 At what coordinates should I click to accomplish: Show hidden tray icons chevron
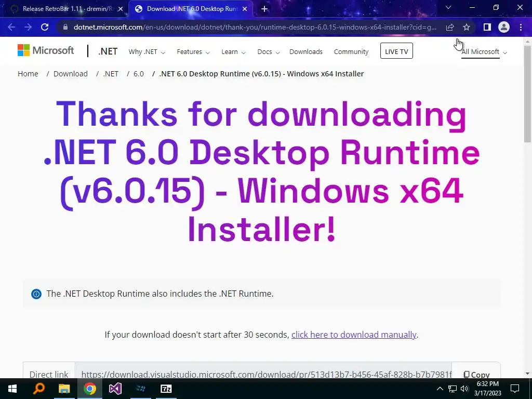[x=440, y=389]
